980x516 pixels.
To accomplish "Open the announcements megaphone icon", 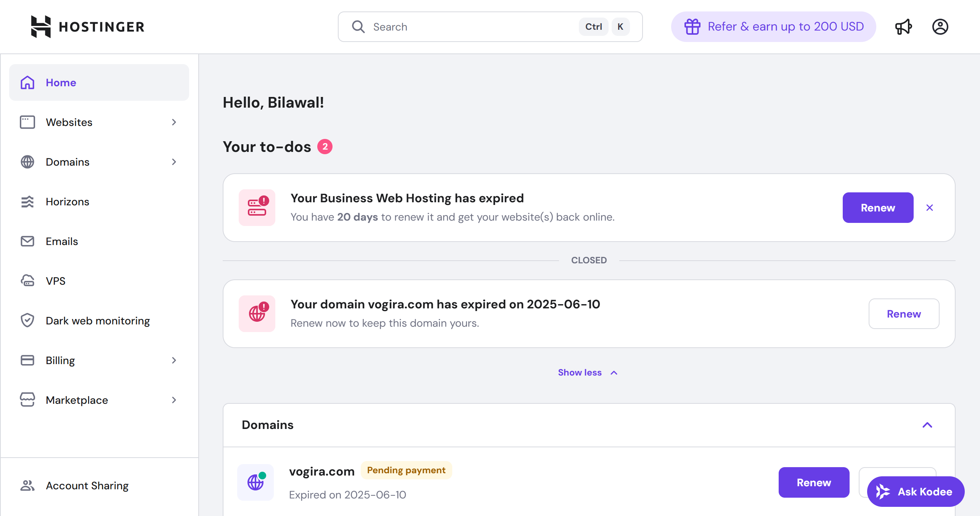I will (904, 26).
